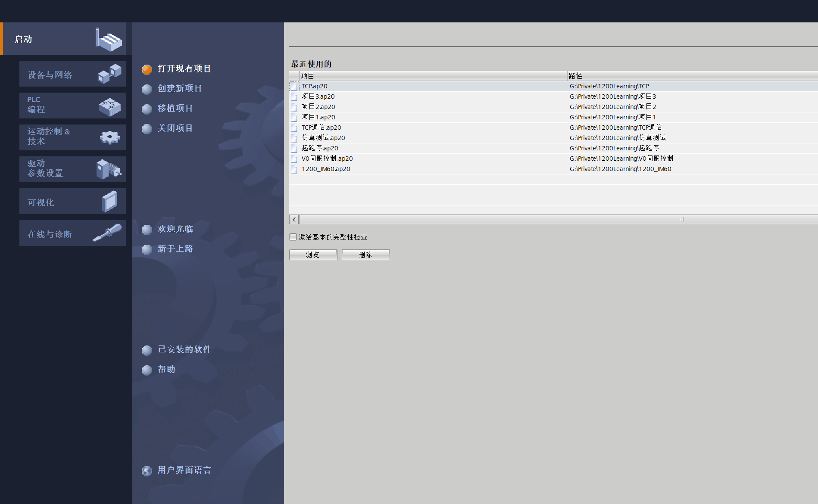Click the file icon of 项目2.ap20
Viewport: 818px width, 504px height.
[x=294, y=107]
